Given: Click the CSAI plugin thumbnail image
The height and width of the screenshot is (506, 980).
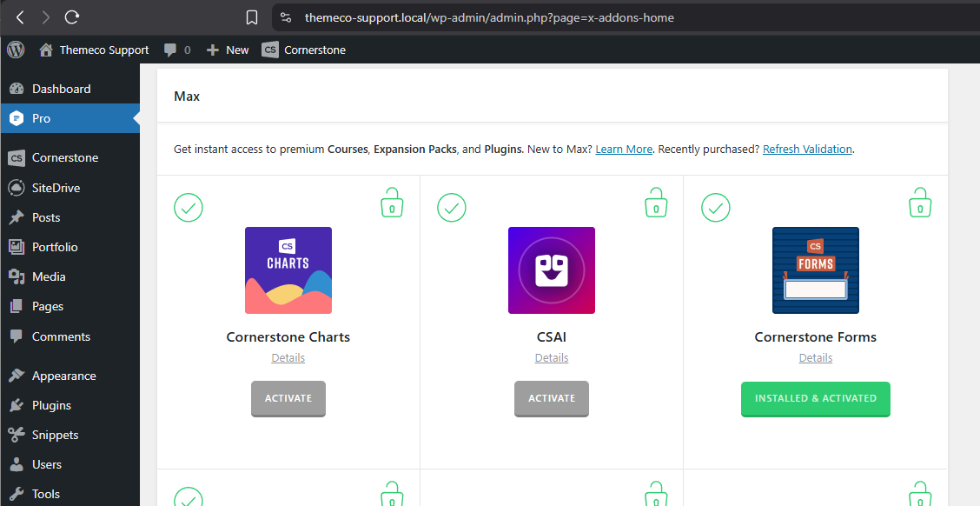Looking at the screenshot, I should 552,270.
